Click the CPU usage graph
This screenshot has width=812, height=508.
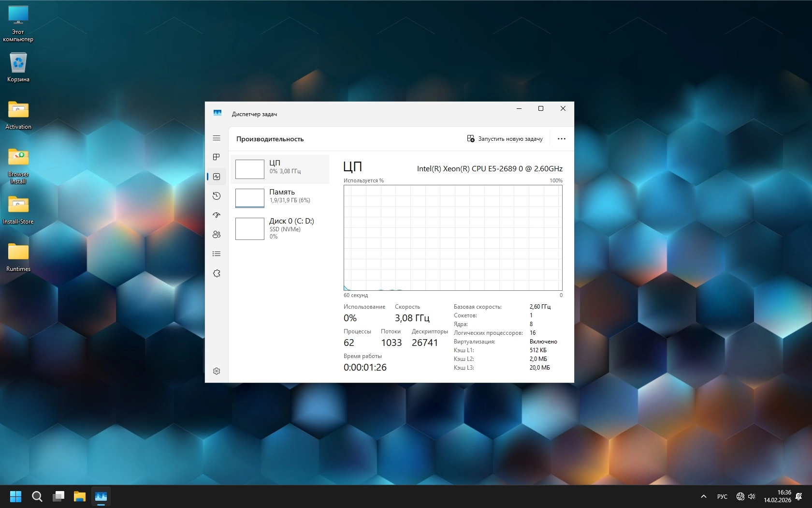point(453,238)
